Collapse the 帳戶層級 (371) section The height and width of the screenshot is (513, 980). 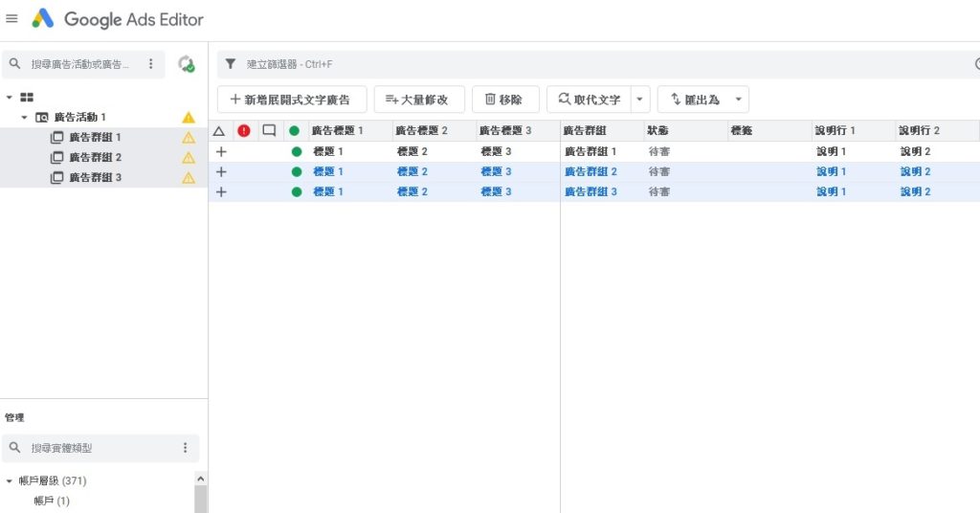[10, 481]
